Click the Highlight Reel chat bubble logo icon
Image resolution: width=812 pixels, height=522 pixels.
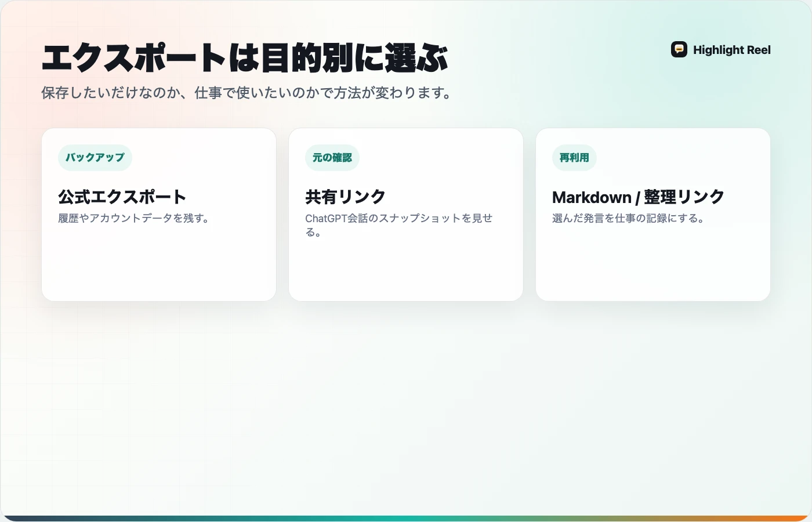(x=679, y=50)
